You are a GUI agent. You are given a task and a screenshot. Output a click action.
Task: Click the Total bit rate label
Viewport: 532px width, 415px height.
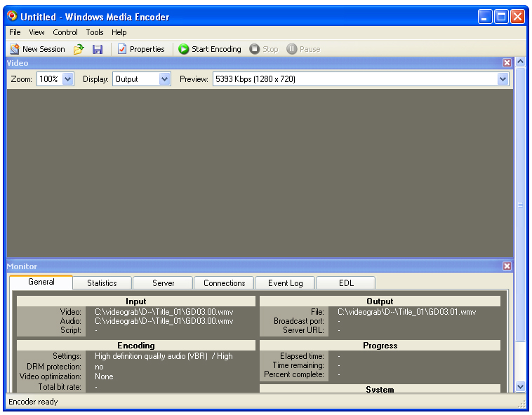click(x=60, y=387)
